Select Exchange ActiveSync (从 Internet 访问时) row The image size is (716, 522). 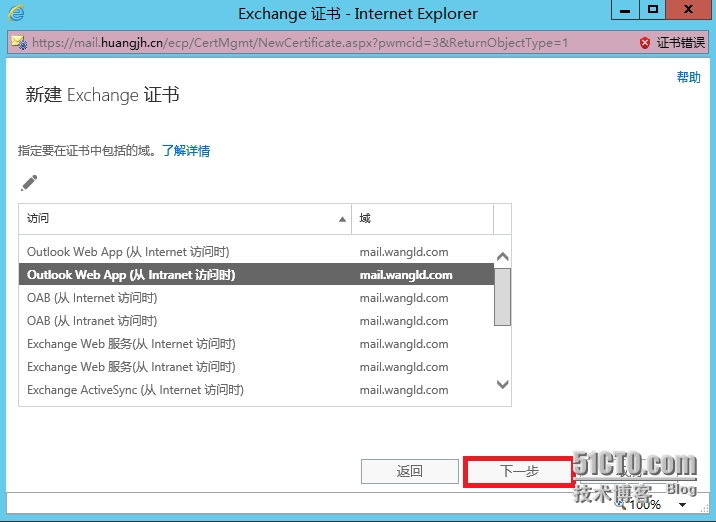pyautogui.click(x=256, y=390)
